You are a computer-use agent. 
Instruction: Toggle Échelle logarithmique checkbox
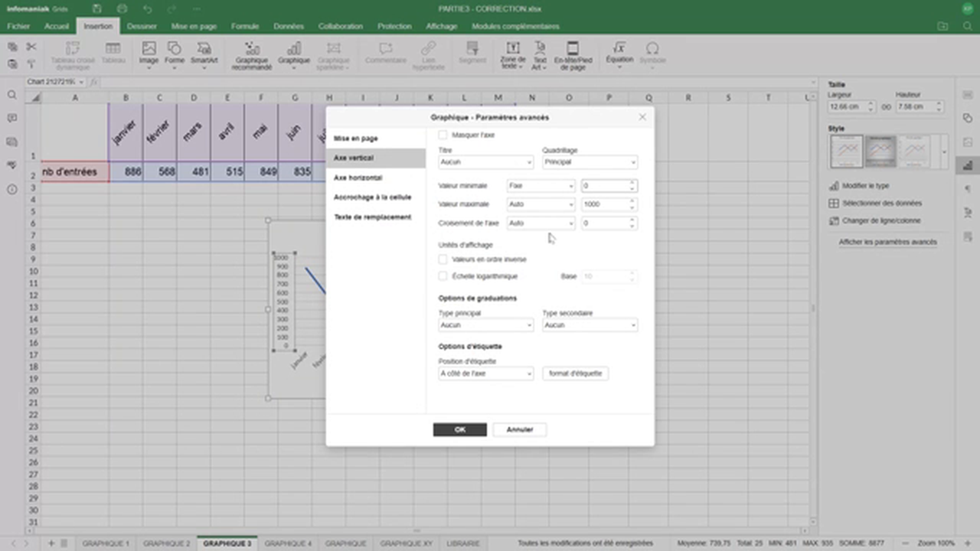coord(443,276)
